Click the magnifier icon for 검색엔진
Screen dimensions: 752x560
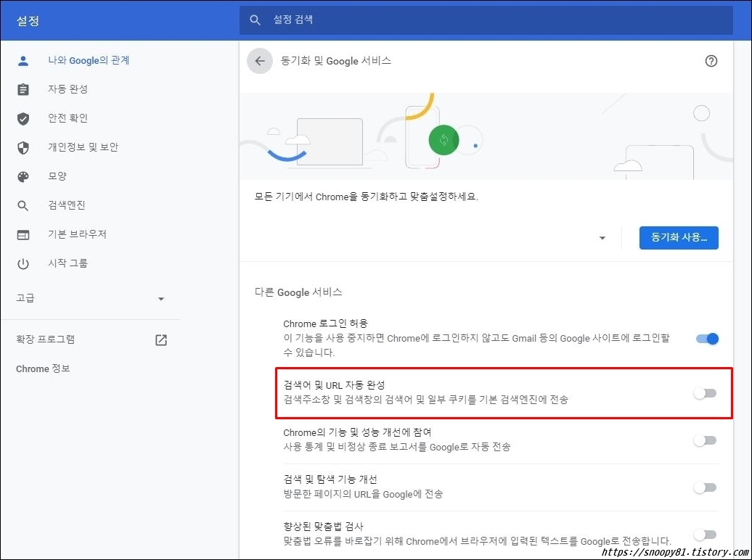[23, 206]
